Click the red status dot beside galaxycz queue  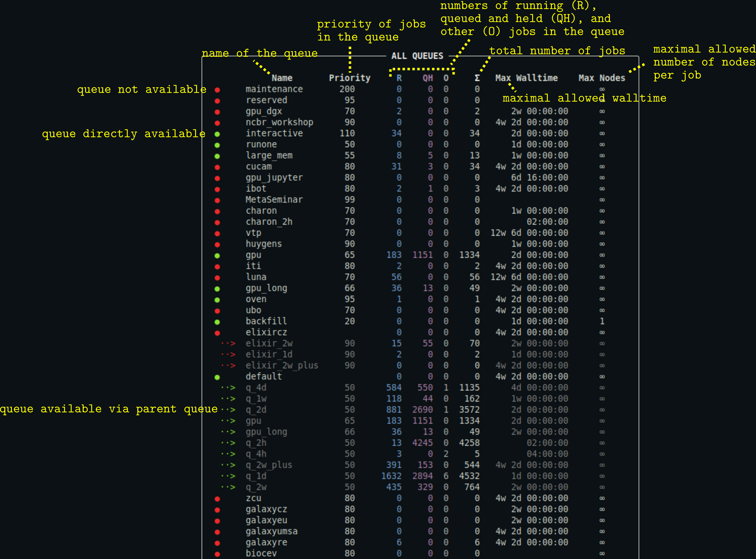[x=217, y=509]
